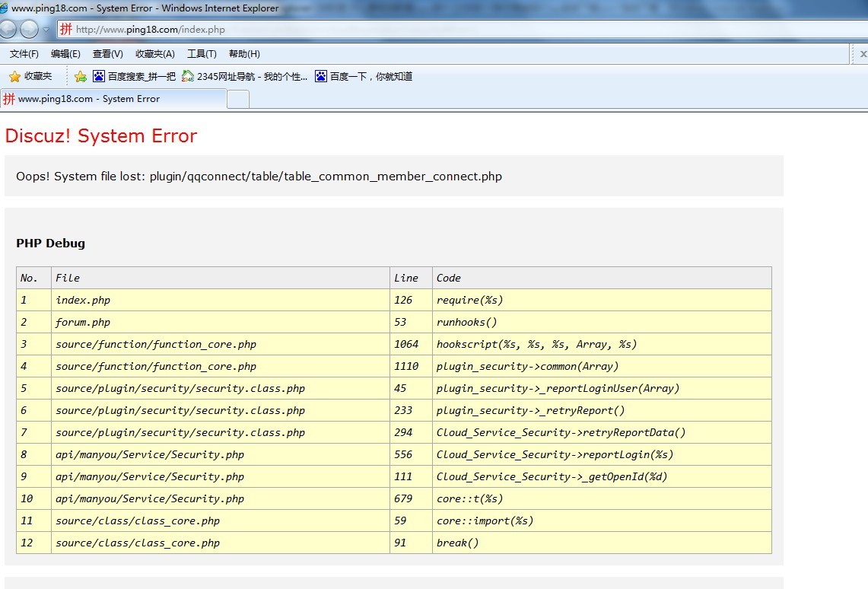The height and width of the screenshot is (589, 868).
Task: Click the 'require(%s)' code cell
Action: pos(602,300)
